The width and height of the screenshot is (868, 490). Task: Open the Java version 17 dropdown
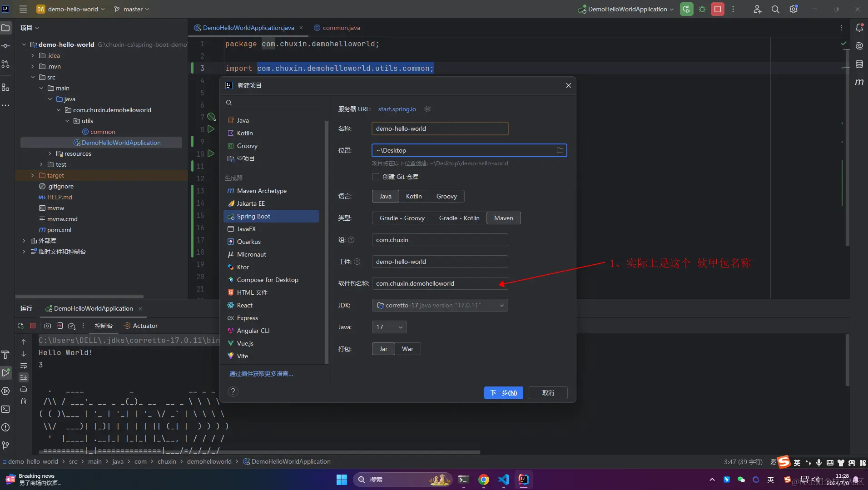coord(389,327)
